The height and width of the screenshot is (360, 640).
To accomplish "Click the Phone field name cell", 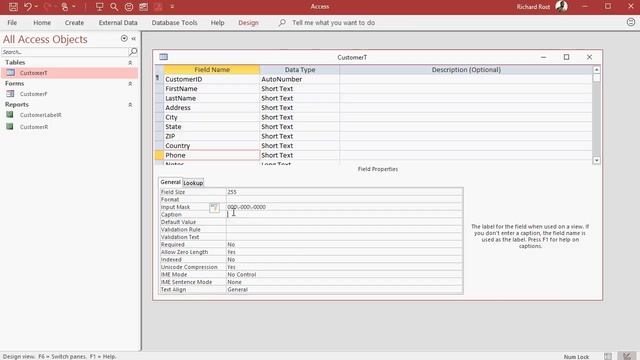I will coord(212,155).
